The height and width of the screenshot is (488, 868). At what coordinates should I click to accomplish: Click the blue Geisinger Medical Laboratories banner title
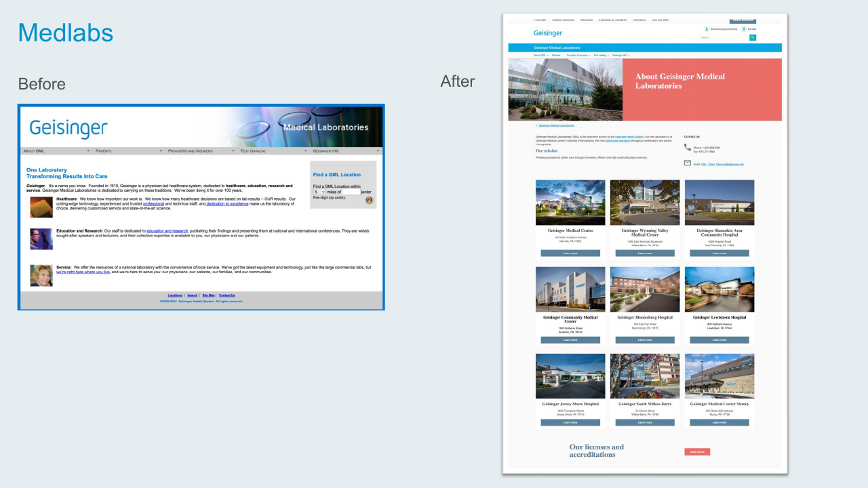(x=557, y=47)
